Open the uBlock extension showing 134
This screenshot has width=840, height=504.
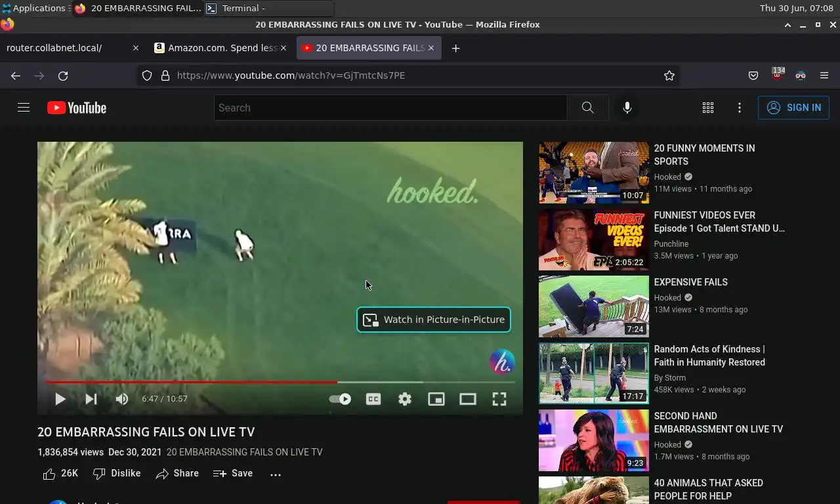[x=777, y=74]
